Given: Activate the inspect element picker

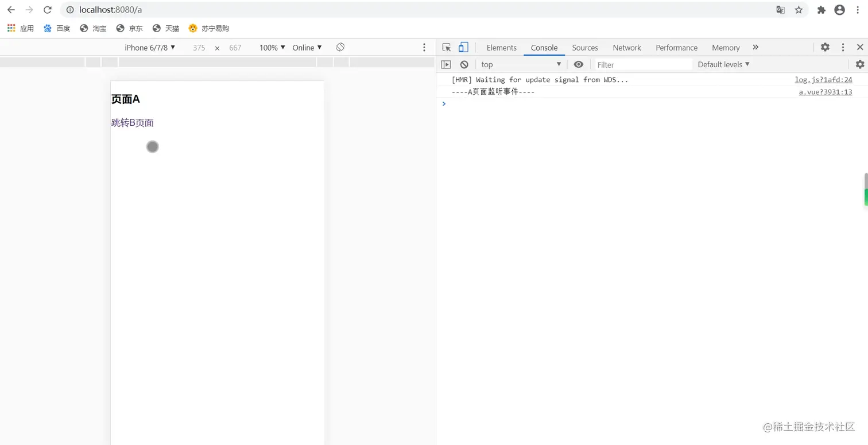Looking at the screenshot, I should 447,47.
